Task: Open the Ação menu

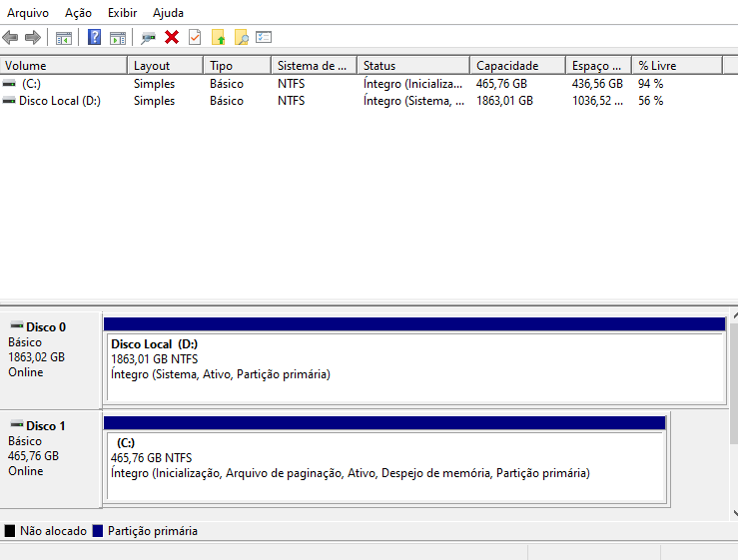Action: coord(78,13)
